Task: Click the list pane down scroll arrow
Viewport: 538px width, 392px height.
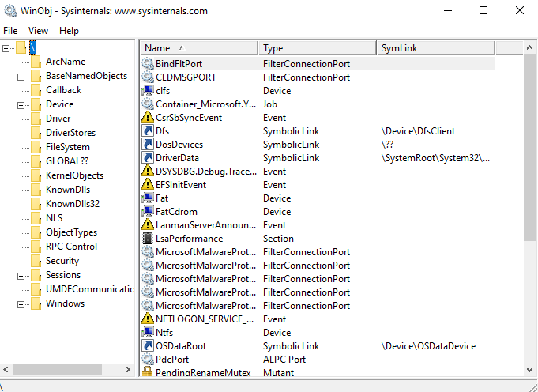Action: (530, 370)
